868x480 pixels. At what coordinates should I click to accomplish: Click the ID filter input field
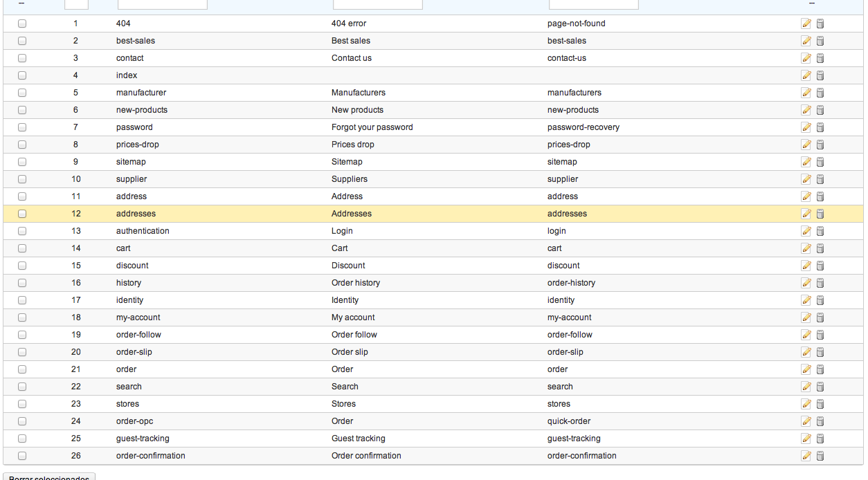[76, 4]
